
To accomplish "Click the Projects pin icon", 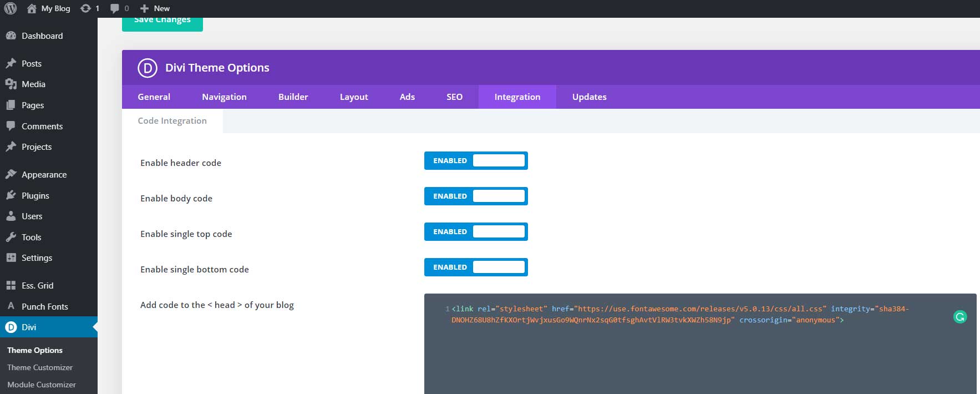I will tap(11, 147).
